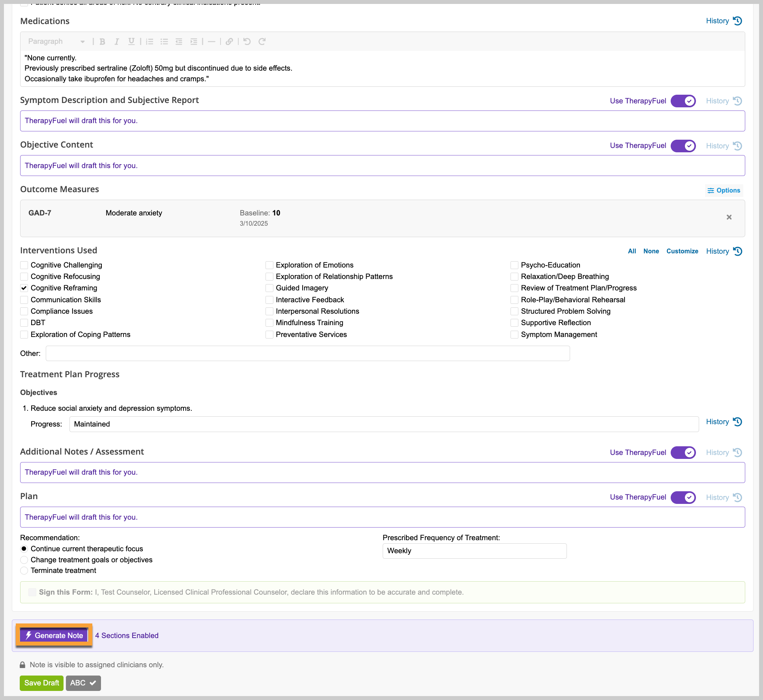Click the Other interventions text field

[x=308, y=354]
